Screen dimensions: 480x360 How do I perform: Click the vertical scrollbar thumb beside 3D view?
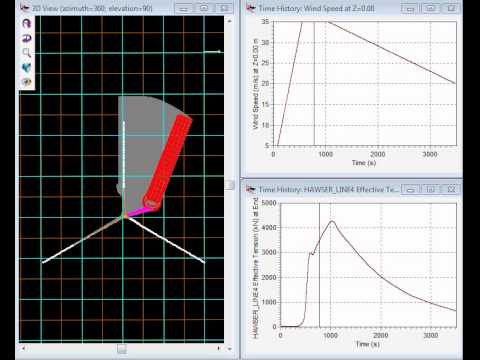click(x=229, y=185)
